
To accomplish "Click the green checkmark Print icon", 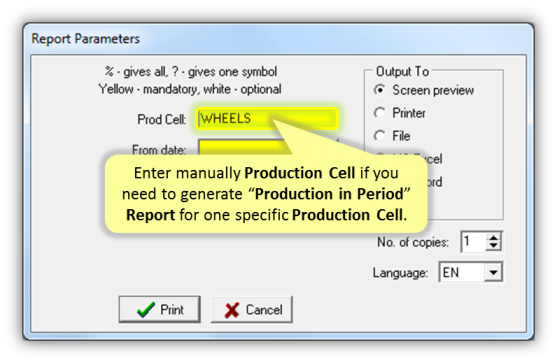I will coord(146,310).
